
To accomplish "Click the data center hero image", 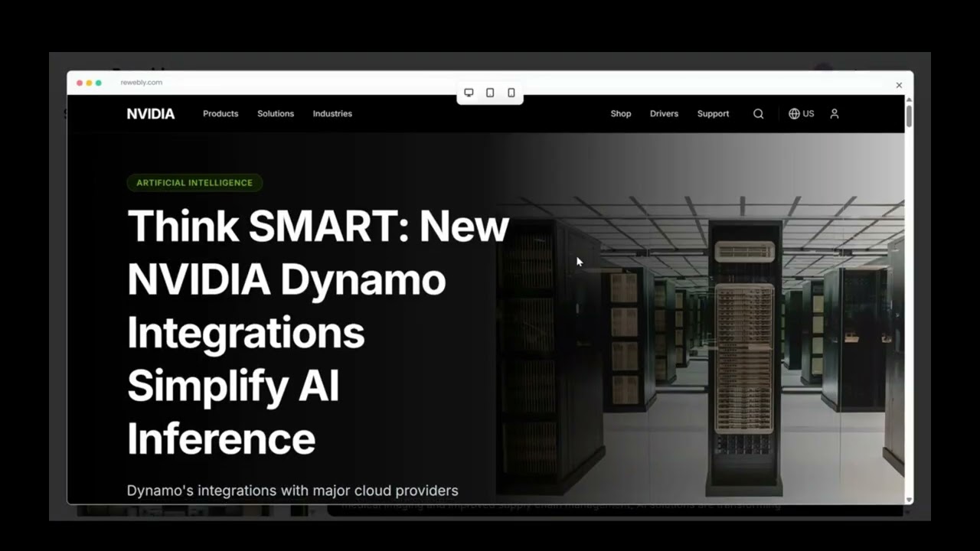I will click(x=700, y=318).
